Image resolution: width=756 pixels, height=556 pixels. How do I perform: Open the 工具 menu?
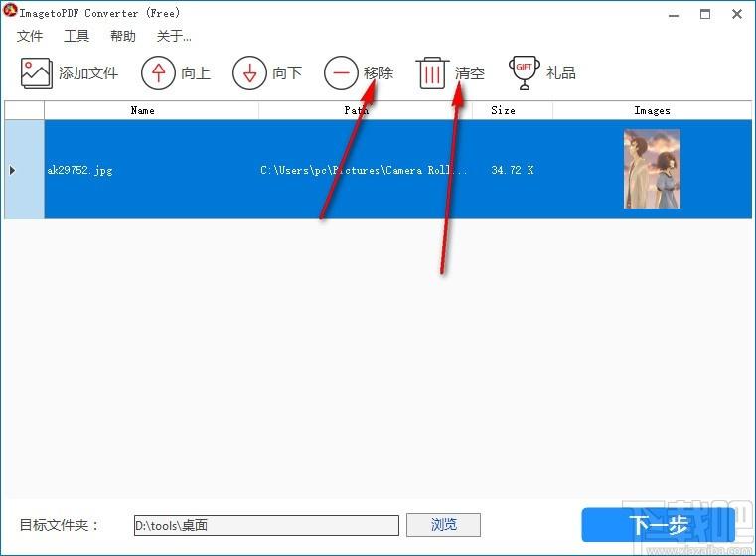click(x=76, y=36)
